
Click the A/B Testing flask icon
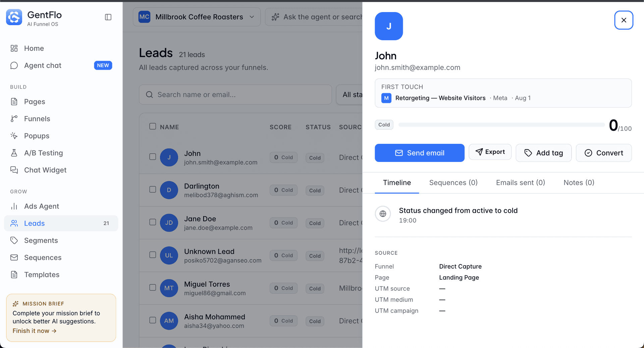(14, 153)
